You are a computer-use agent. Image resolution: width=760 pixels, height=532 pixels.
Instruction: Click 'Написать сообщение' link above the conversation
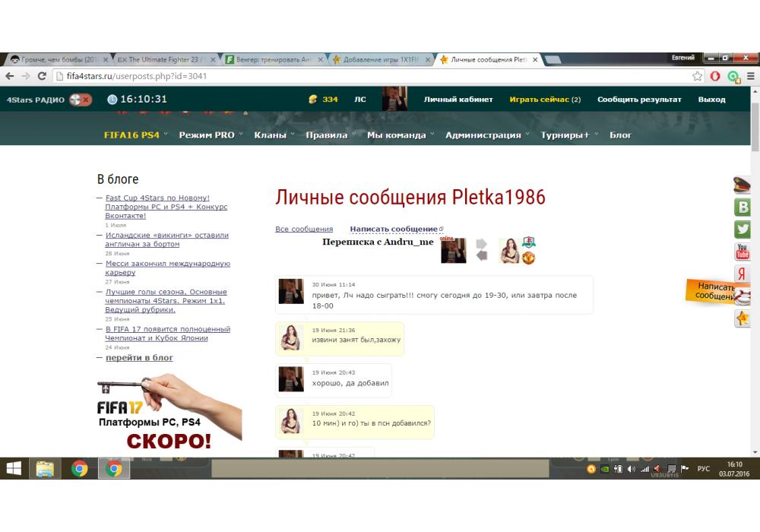click(394, 229)
